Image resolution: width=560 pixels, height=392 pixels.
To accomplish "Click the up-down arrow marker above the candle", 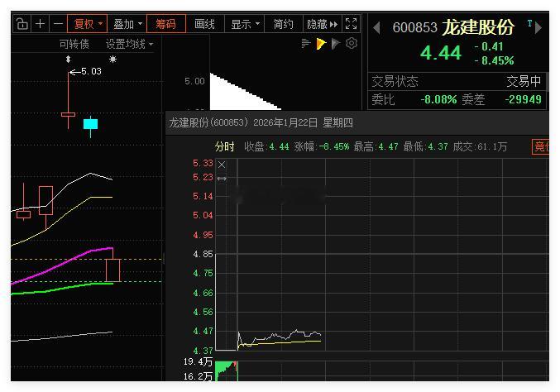I will [68, 59].
